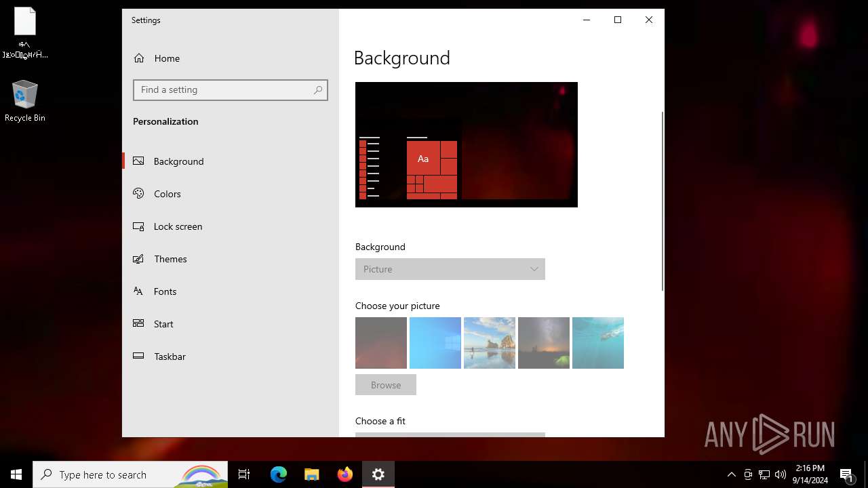
Task: Click the Personalization heading
Action: tap(165, 121)
